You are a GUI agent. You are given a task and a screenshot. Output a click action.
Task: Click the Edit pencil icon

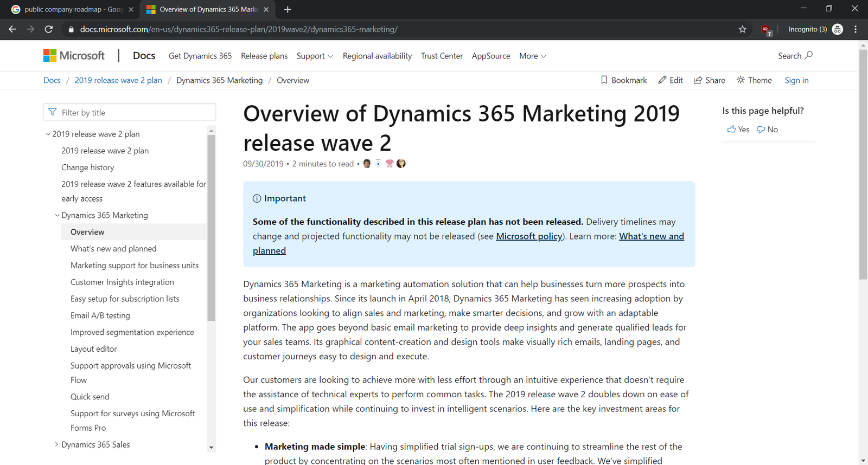click(x=662, y=80)
